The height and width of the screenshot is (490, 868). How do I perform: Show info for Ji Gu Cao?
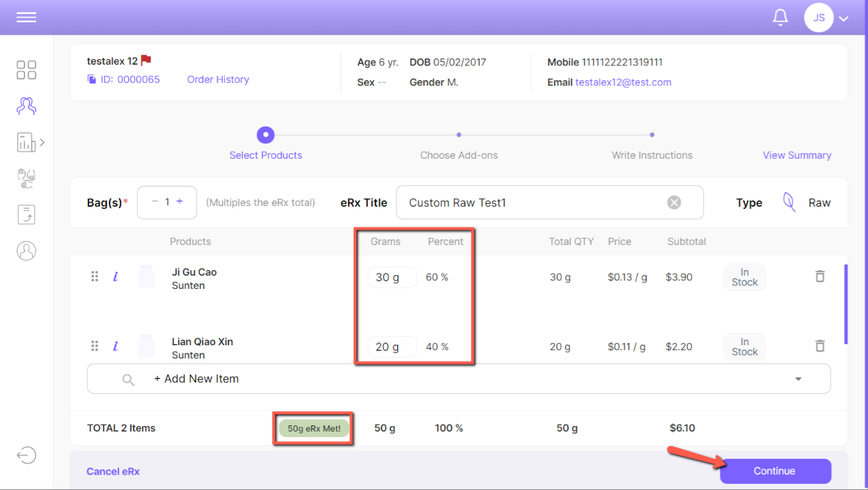(116, 277)
